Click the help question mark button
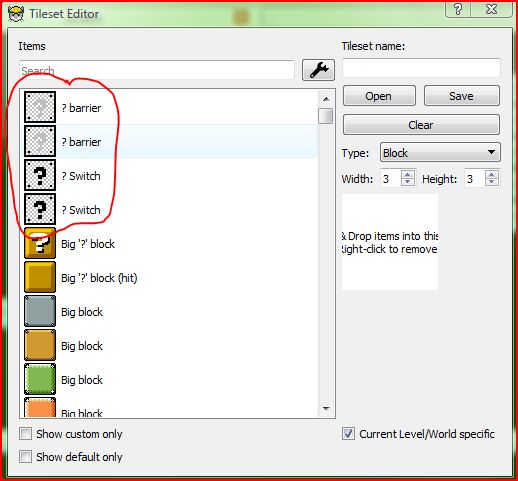 (458, 9)
